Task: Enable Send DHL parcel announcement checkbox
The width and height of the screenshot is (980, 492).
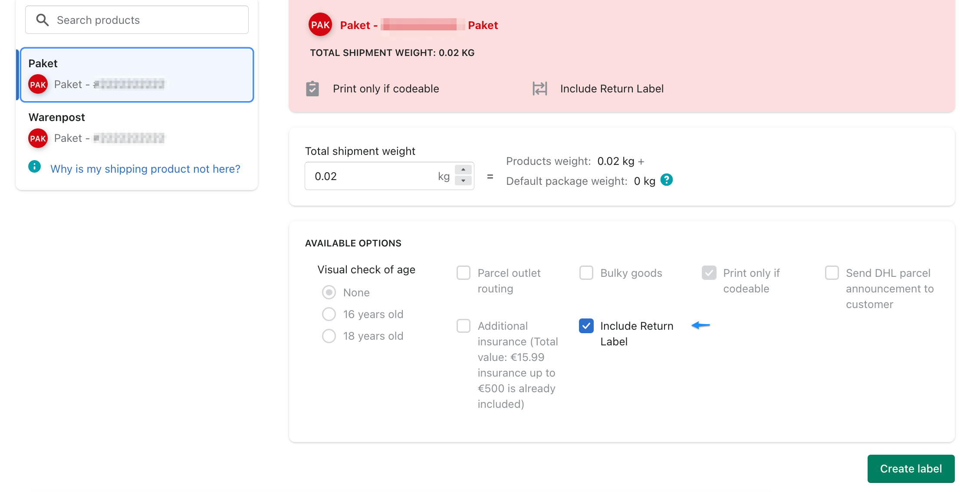Action: coord(832,273)
